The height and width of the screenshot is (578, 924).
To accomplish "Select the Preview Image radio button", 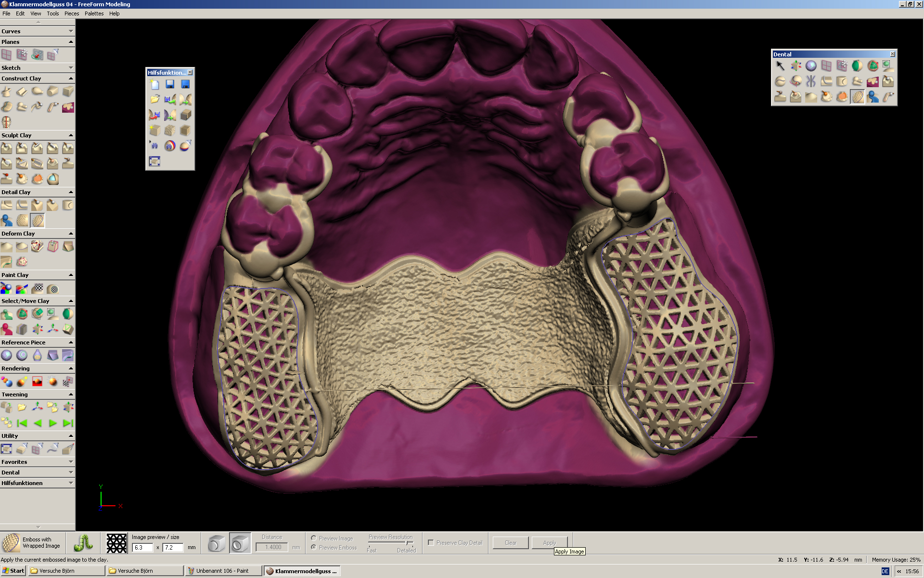I will click(x=314, y=538).
